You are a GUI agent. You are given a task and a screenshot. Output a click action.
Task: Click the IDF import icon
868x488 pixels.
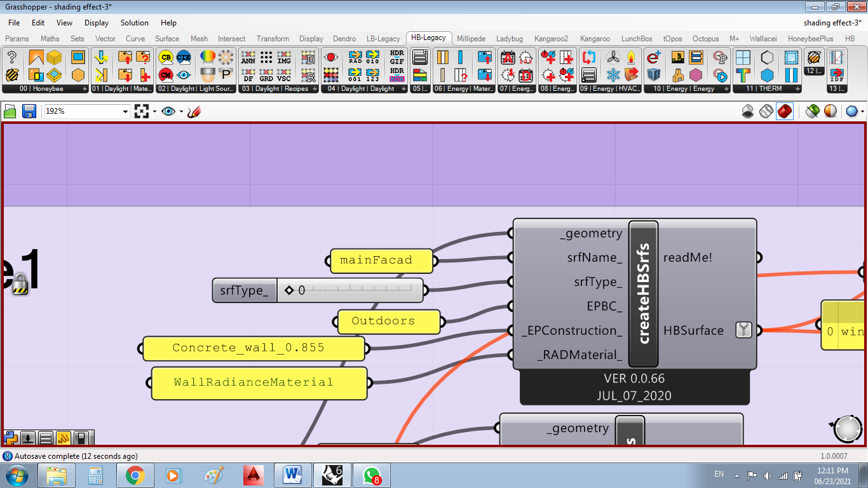click(837, 74)
